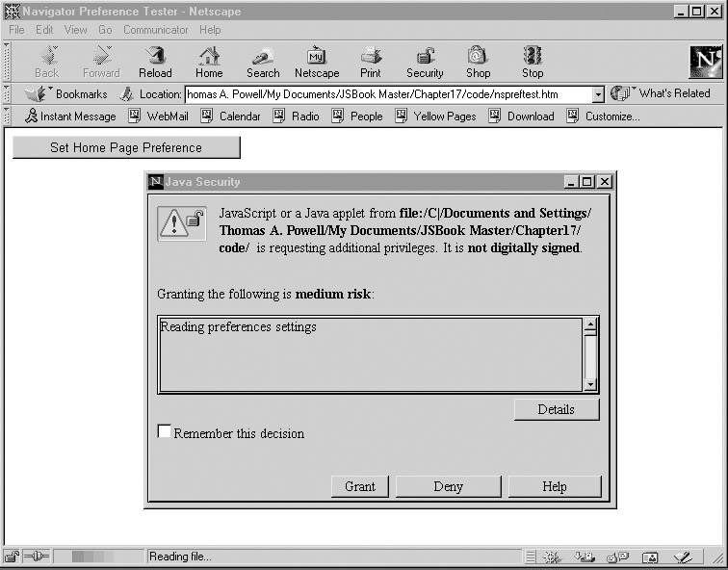The image size is (728, 570).
Task: Enable Remember this decision checkbox
Action: [165, 432]
